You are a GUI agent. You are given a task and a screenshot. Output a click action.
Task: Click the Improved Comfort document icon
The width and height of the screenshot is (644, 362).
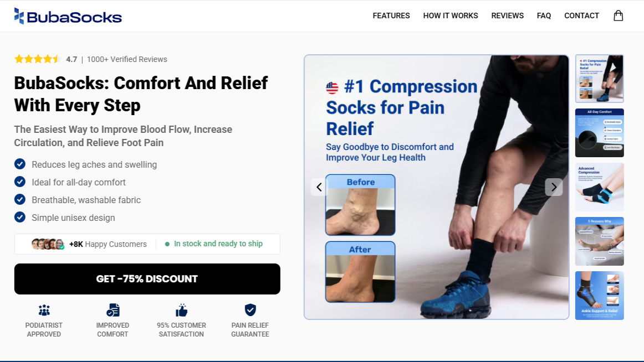[x=113, y=310]
